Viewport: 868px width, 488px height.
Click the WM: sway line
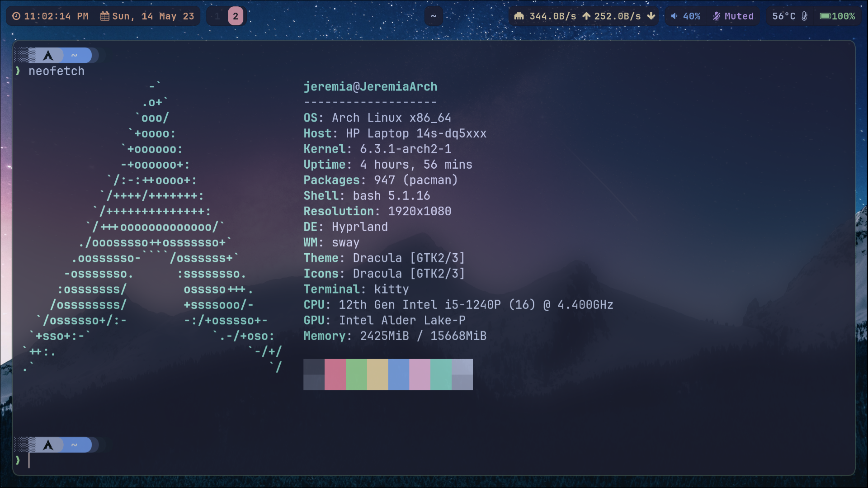coord(332,242)
